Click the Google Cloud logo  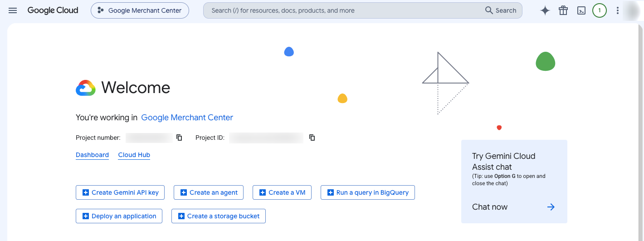(x=53, y=10)
